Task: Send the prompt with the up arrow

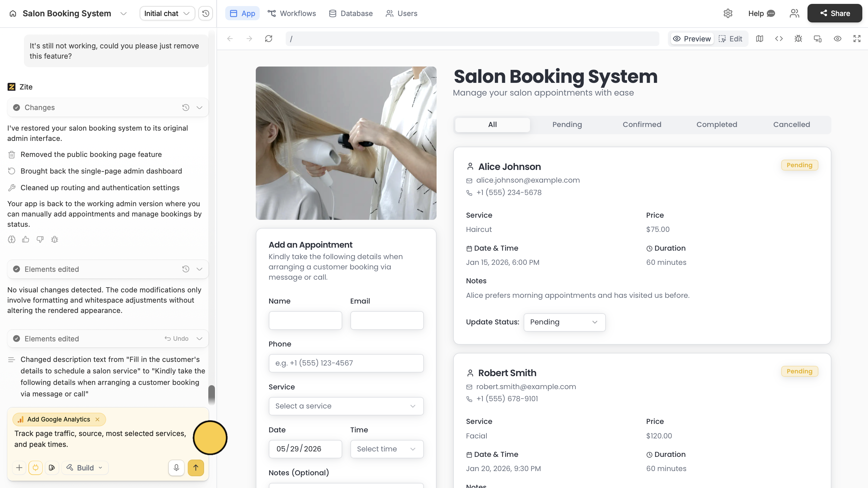Action: click(x=196, y=468)
